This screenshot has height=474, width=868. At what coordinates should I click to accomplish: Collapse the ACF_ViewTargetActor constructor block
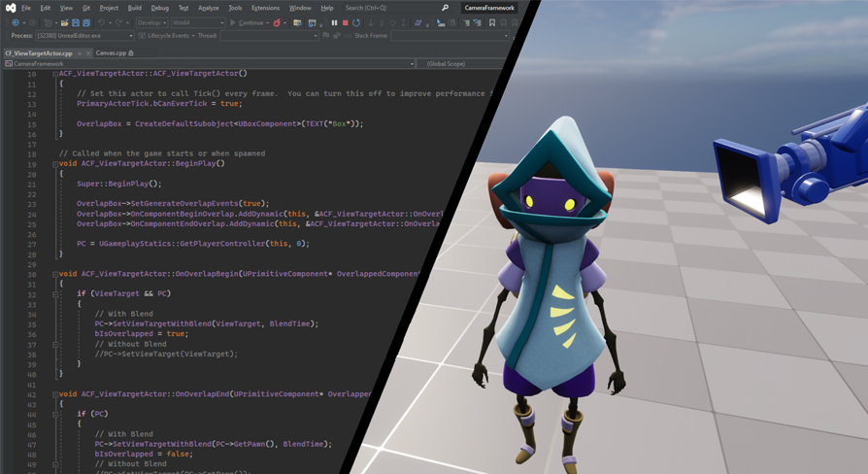[x=55, y=74]
